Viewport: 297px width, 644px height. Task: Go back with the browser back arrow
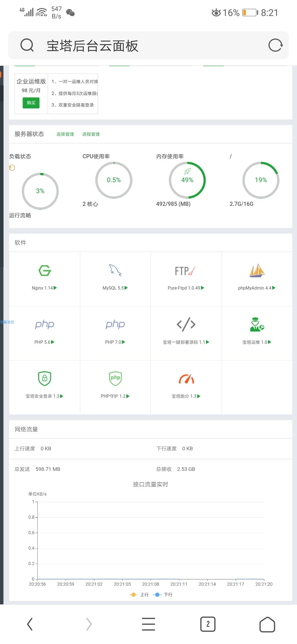[30, 624]
